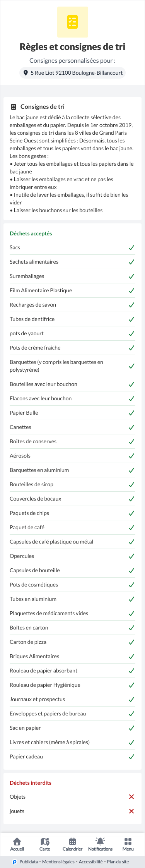Click the Publidata logo in footer
Viewport: 145px width, 868px height.
point(14,862)
